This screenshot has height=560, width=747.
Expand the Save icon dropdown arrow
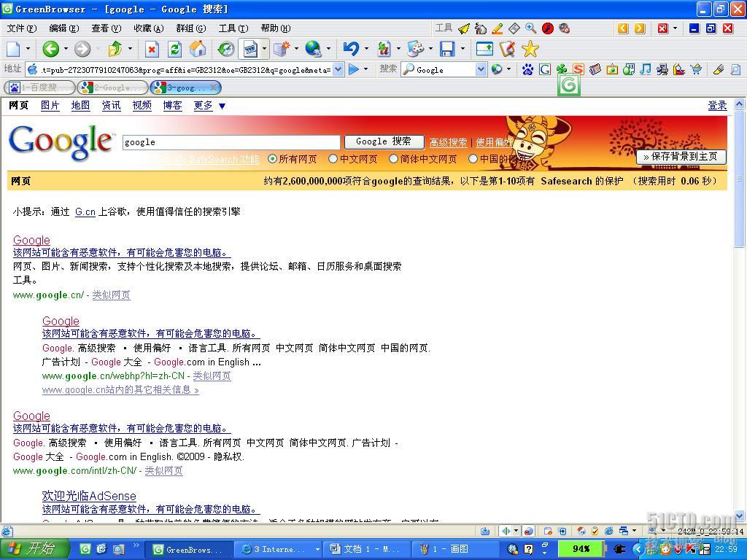(x=462, y=49)
